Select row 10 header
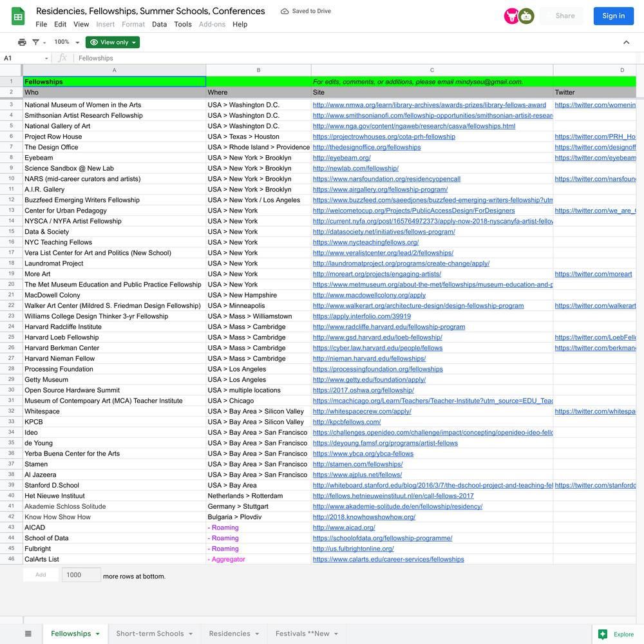644x644 pixels. point(11,178)
